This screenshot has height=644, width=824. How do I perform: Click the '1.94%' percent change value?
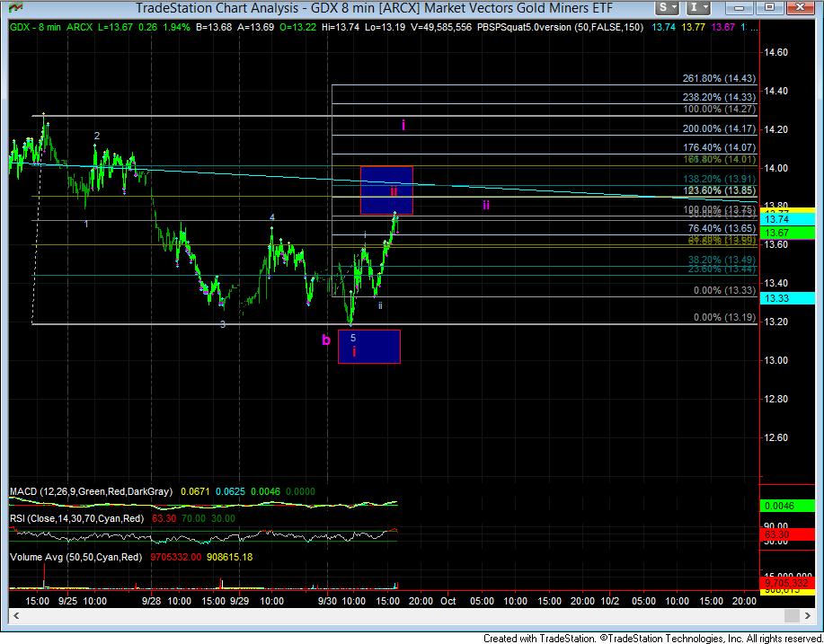[x=176, y=27]
